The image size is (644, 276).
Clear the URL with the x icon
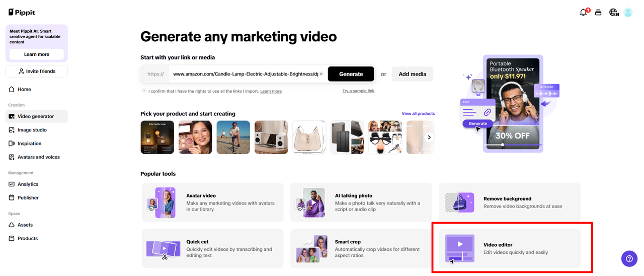click(321, 74)
